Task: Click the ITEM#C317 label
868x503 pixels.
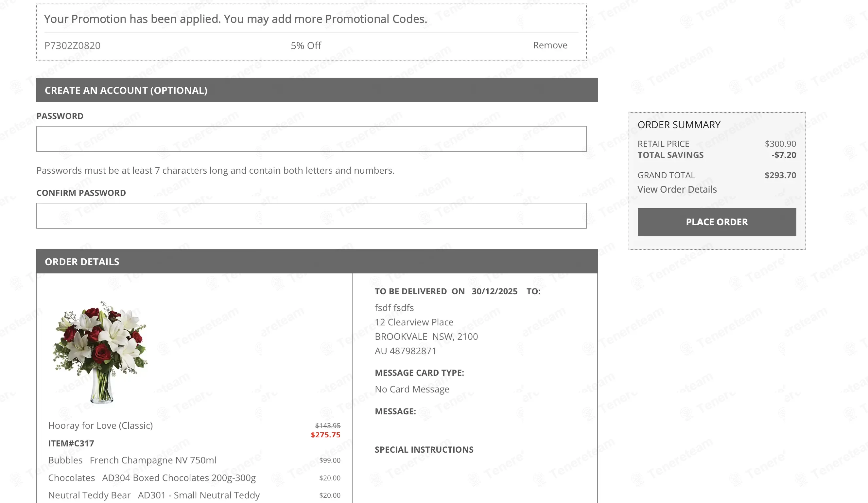Action: click(x=71, y=443)
